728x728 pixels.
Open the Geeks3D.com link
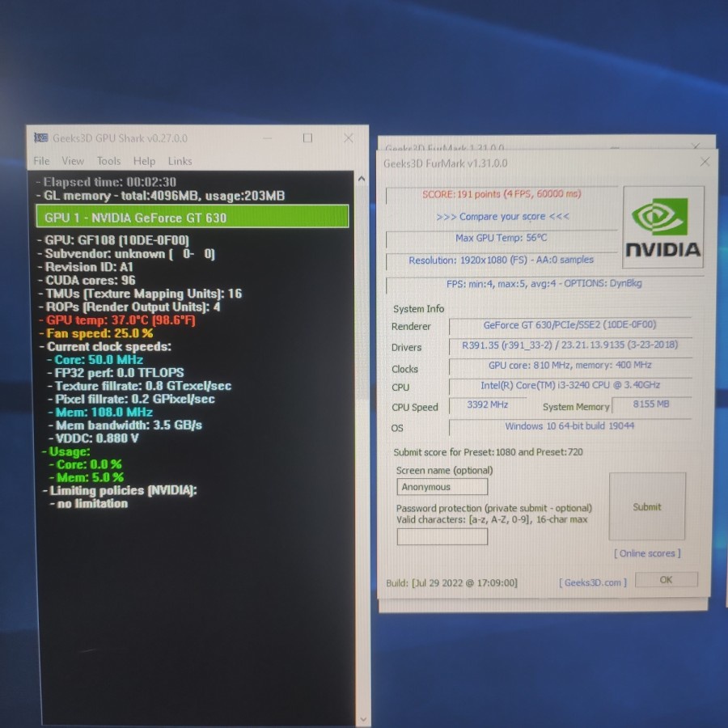[593, 582]
